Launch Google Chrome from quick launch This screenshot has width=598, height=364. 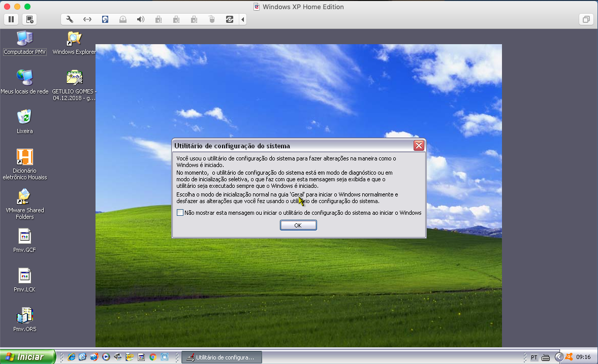153,357
